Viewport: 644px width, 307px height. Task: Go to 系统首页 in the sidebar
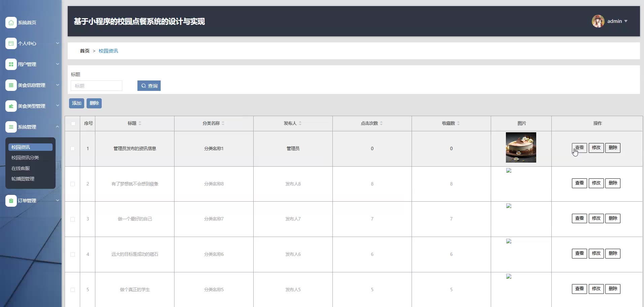click(27, 23)
